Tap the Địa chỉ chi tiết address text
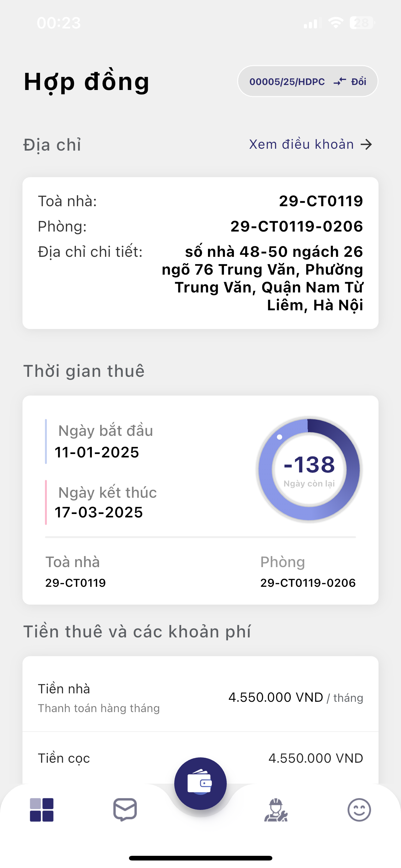The width and height of the screenshot is (401, 868). [263, 278]
